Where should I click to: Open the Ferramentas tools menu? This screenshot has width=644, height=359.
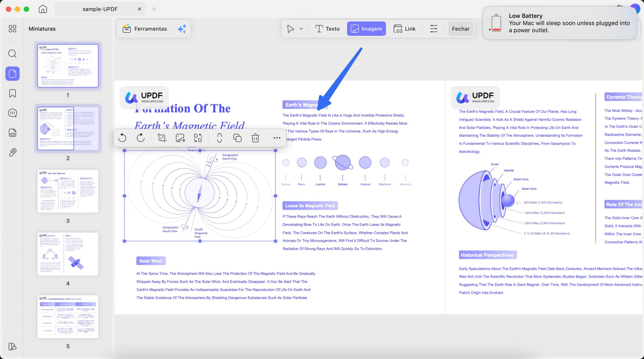[145, 29]
